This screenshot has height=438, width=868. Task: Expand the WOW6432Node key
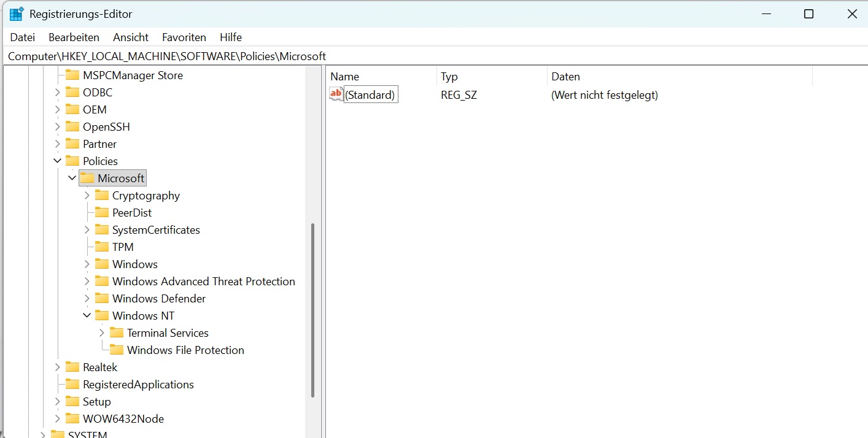(x=58, y=419)
